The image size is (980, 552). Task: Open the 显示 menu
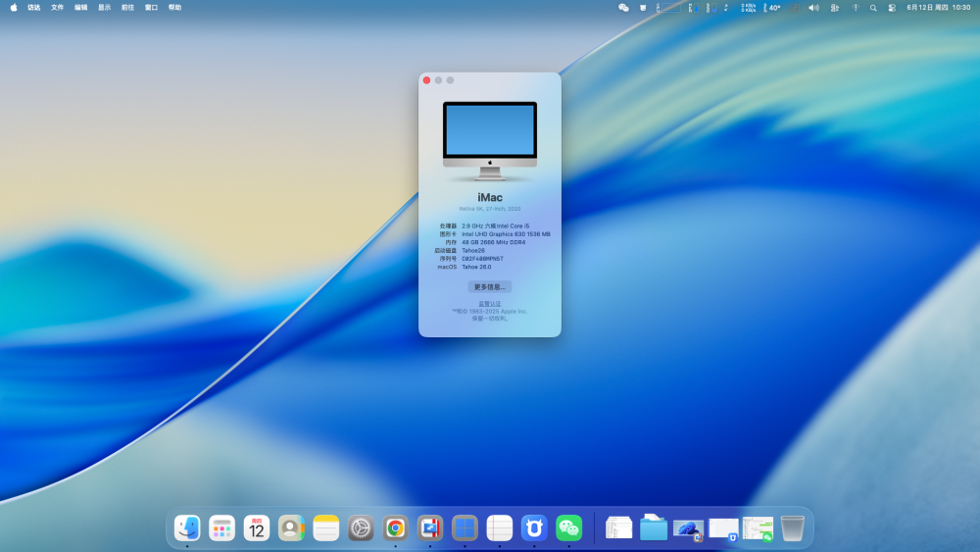[105, 8]
